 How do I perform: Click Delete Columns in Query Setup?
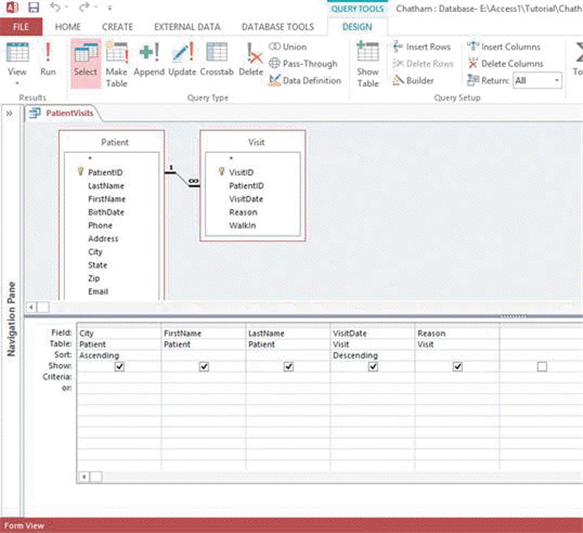[506, 64]
